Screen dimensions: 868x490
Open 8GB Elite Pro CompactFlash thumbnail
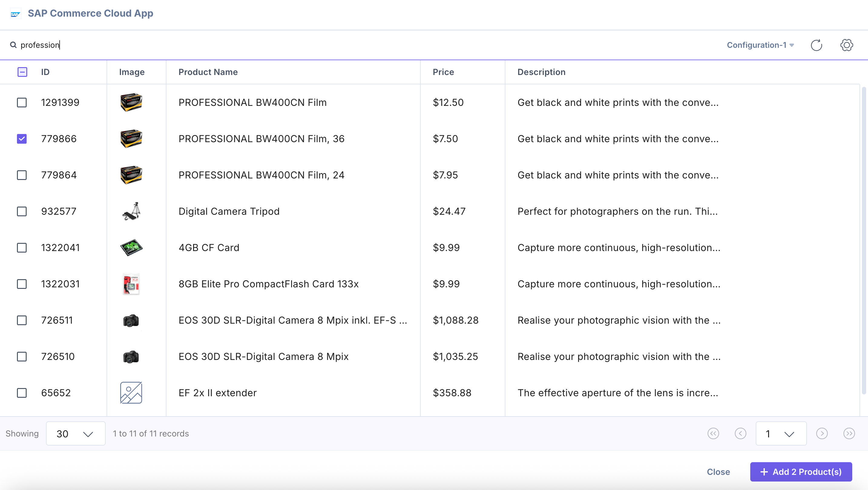[x=131, y=284]
